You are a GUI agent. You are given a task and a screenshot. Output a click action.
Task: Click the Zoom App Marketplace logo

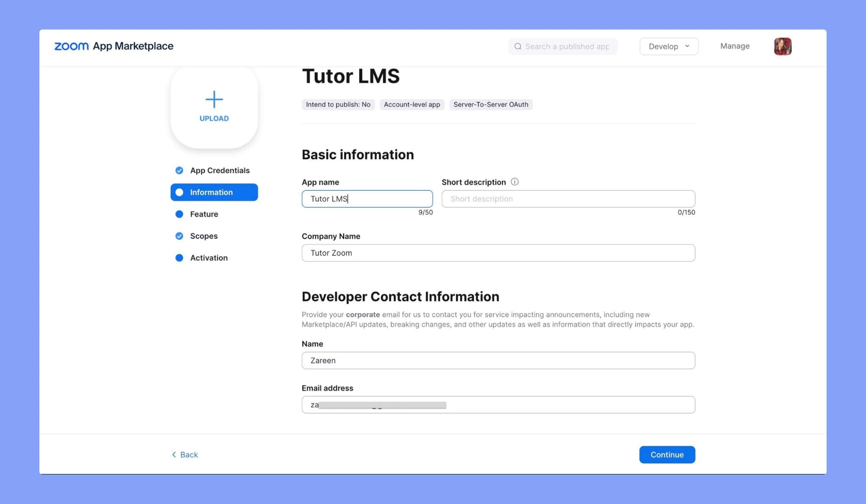[x=114, y=46]
